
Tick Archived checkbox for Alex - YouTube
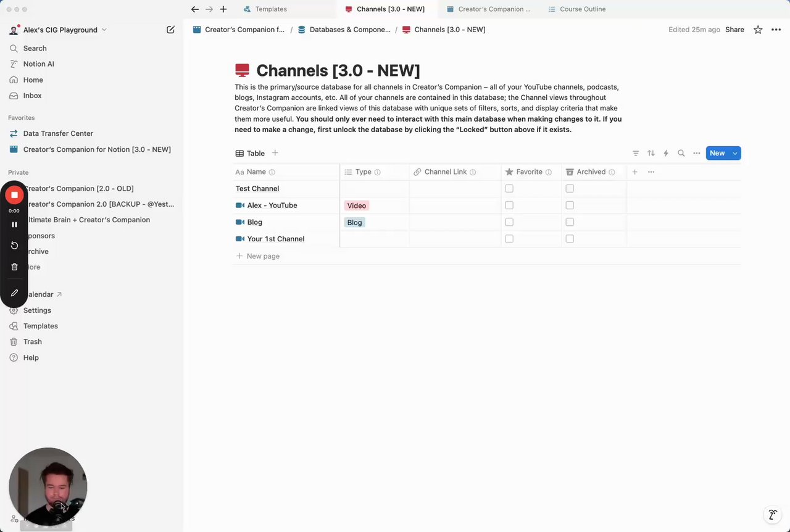[570, 205]
